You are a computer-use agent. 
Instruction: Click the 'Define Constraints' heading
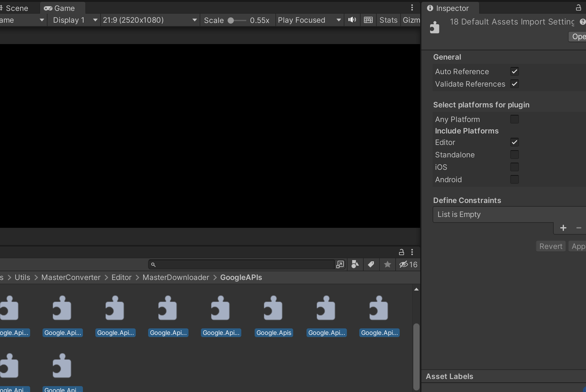tap(467, 201)
